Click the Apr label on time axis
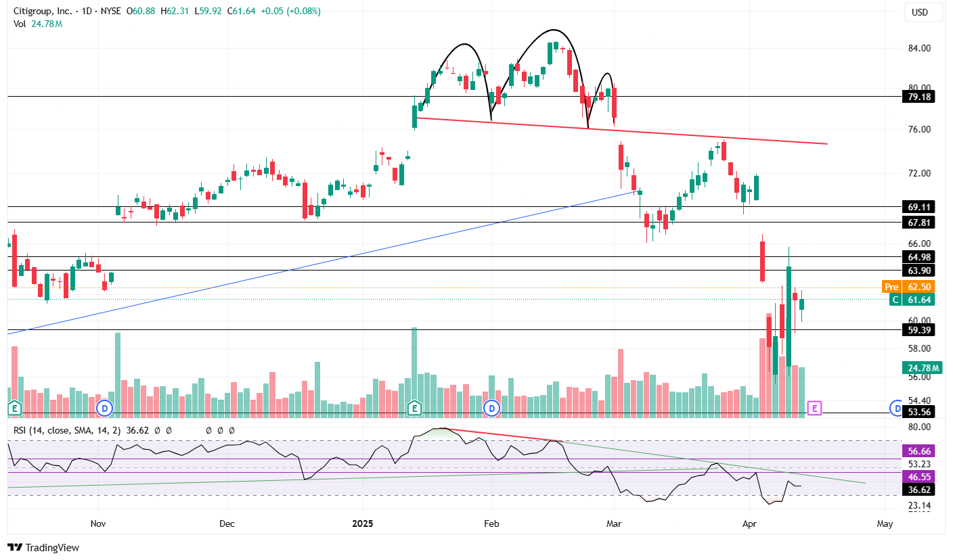Screen dimensions: 953x560 coord(749,523)
